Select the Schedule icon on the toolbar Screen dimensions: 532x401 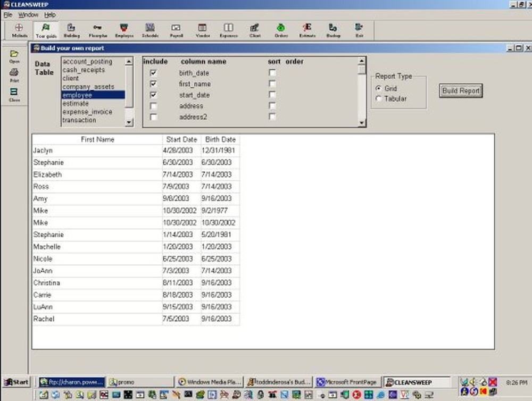(150, 29)
